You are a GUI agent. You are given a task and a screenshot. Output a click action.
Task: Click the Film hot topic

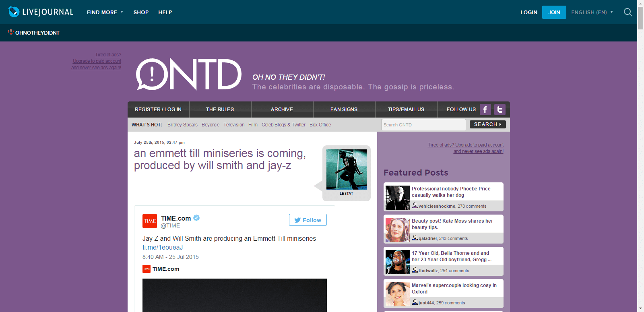point(253,125)
